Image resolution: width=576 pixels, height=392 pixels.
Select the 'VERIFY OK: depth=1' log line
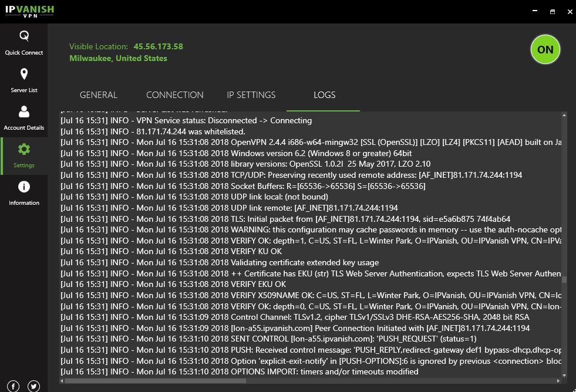(x=311, y=241)
